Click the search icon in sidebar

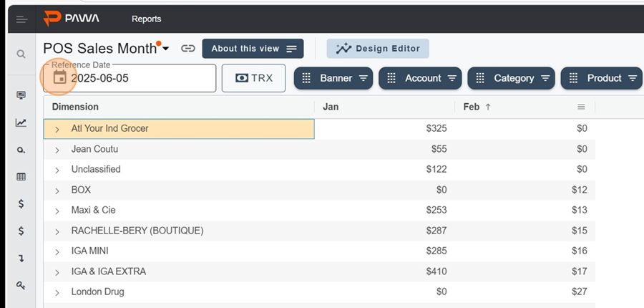[21, 54]
